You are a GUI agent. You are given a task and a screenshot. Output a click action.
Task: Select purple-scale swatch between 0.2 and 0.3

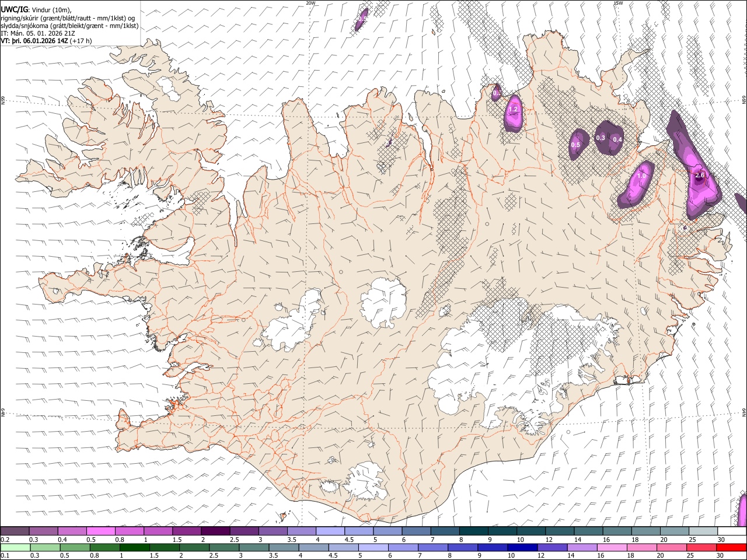15,531
